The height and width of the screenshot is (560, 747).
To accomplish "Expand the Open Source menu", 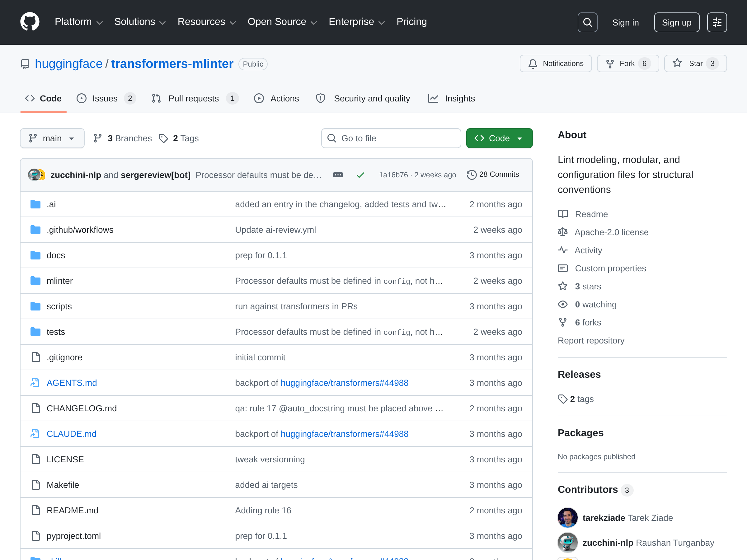I will [282, 22].
